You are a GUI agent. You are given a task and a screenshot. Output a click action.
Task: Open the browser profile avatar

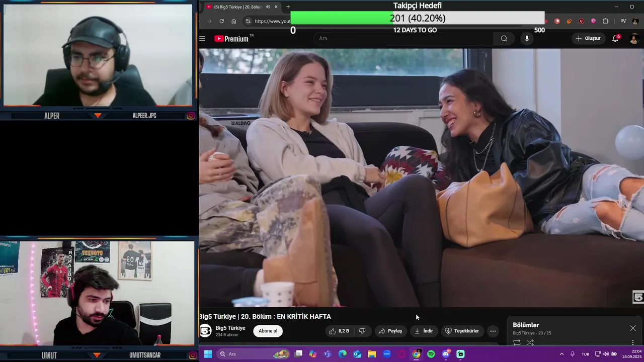(635, 21)
